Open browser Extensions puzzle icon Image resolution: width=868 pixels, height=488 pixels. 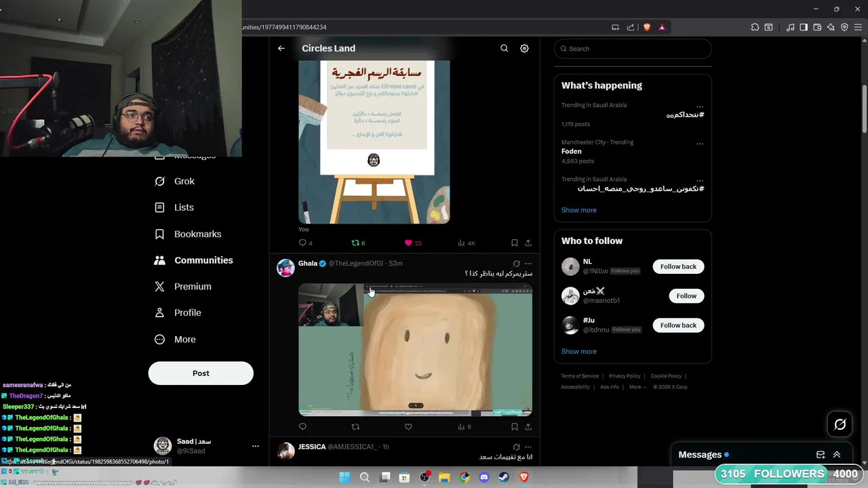click(x=755, y=27)
